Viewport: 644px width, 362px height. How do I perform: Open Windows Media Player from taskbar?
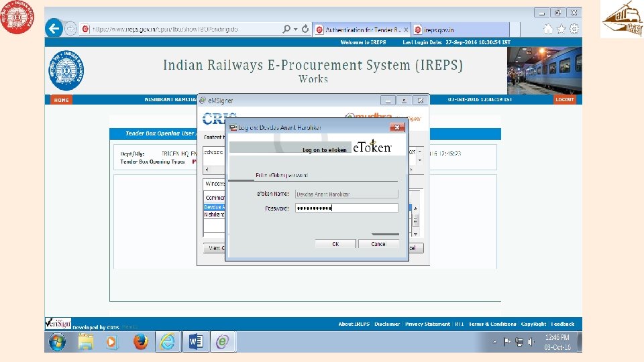pos(112,341)
